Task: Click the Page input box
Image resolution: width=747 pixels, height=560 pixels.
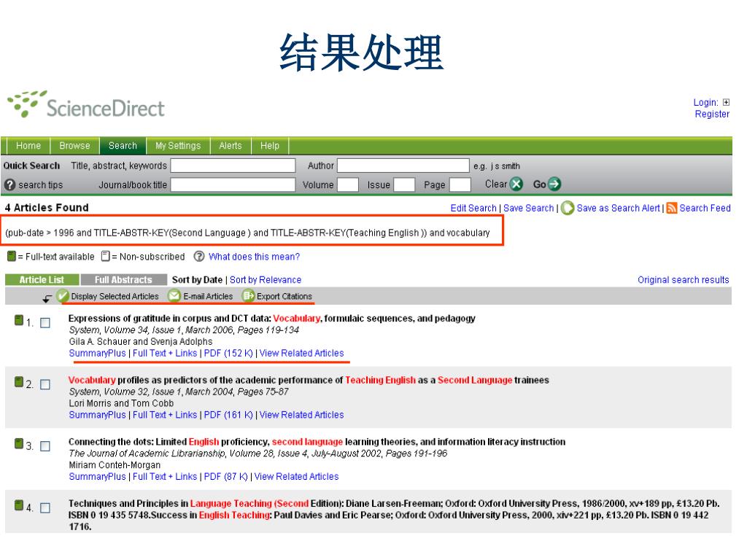Action: tap(460, 184)
